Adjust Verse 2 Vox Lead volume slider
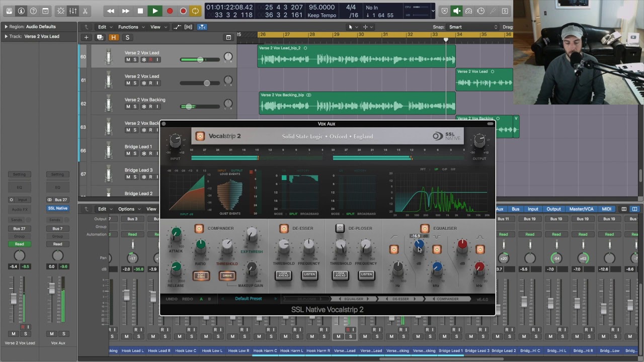644x362 pixels. click(200, 59)
